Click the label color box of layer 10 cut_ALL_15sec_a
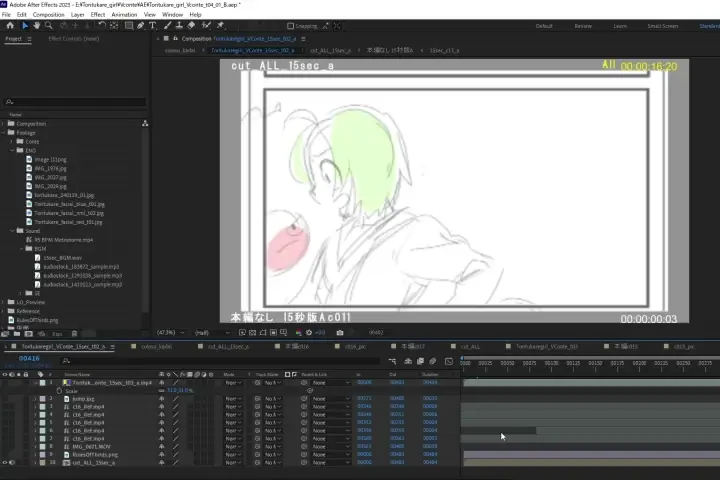720x480 pixels. (x=42, y=463)
